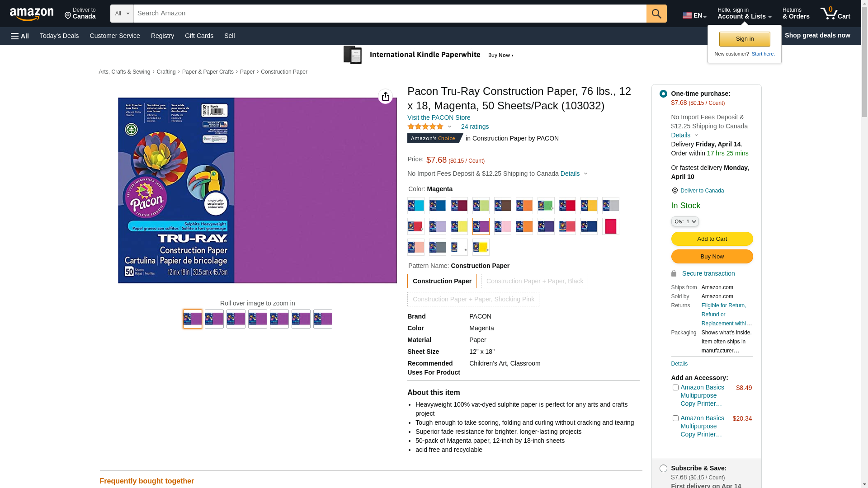Click the magnifying glass search button
Image resolution: width=868 pixels, height=488 pixels.
(656, 14)
